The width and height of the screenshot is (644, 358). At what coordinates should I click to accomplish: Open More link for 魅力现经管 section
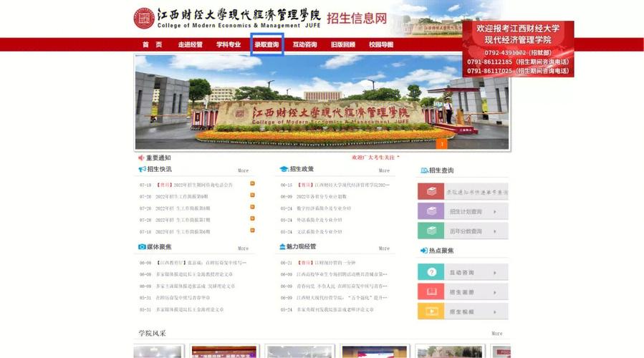384,248
